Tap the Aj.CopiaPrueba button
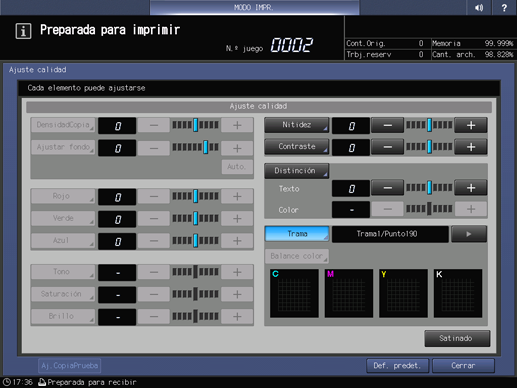This screenshot has height=388, width=517. click(69, 366)
